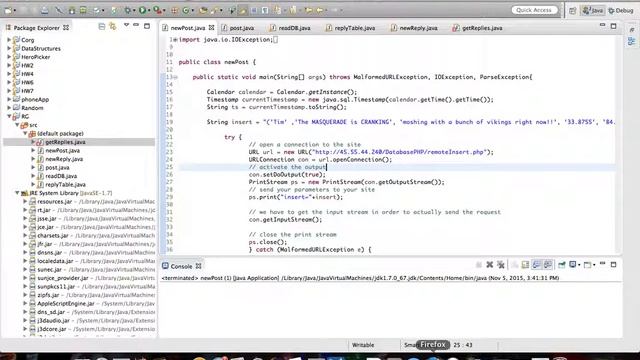Toggle Show Console When Standard Error Changes

click(x=548, y=265)
